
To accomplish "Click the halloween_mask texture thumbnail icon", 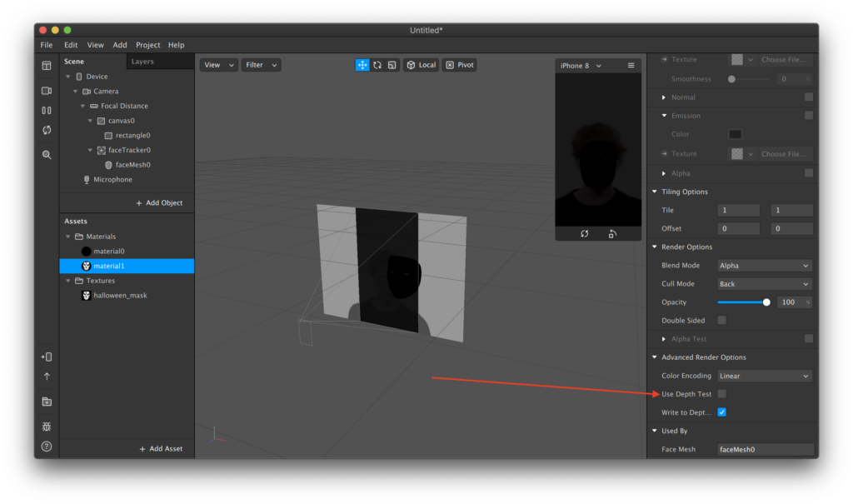I will (x=86, y=296).
